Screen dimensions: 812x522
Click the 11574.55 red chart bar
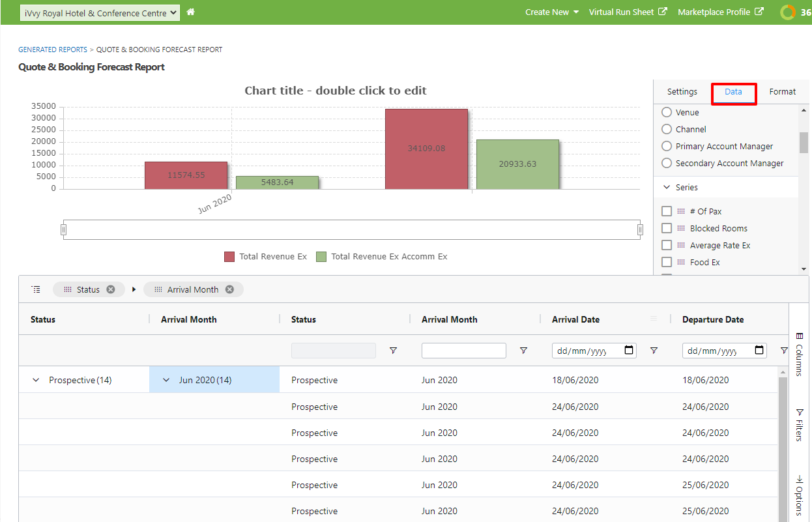point(186,175)
